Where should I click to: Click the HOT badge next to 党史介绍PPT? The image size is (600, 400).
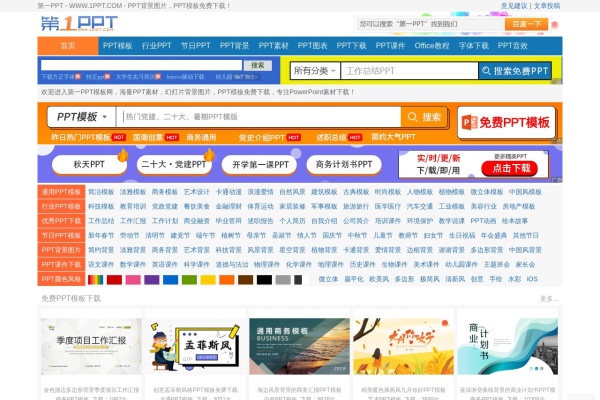pos(290,137)
